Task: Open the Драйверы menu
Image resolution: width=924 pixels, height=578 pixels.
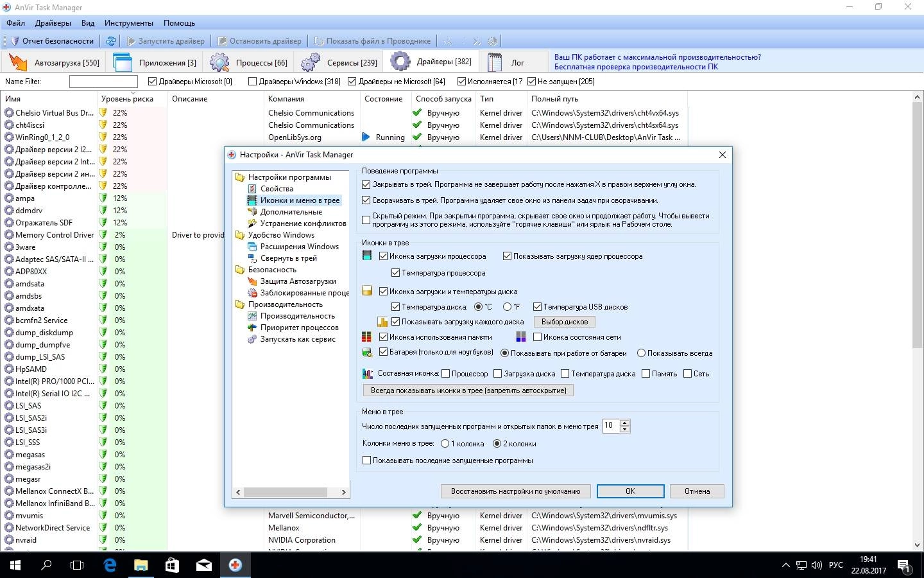Action: pyautogui.click(x=53, y=23)
